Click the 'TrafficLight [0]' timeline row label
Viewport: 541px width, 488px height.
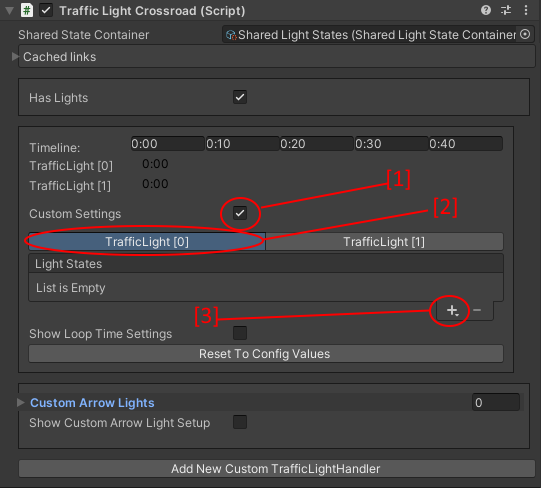pyautogui.click(x=71, y=166)
